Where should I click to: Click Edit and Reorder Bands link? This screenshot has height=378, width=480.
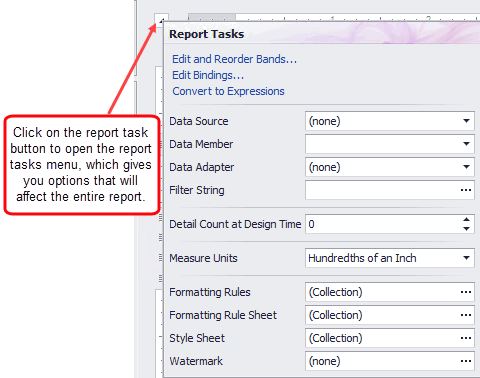point(234,59)
